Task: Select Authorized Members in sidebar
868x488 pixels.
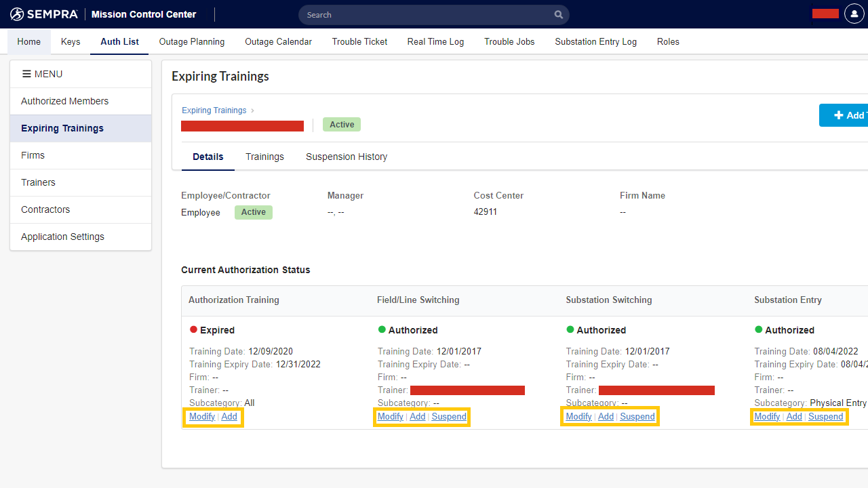Action: 64,101
